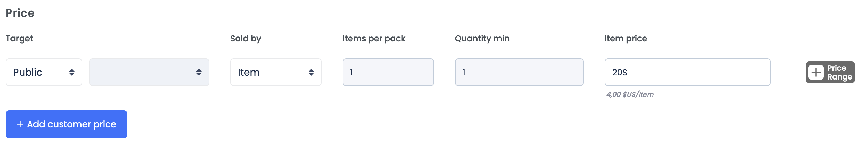Viewport: 868px width, 150px height.
Task: Open the Sold by Item dropdown
Action: point(268,72)
